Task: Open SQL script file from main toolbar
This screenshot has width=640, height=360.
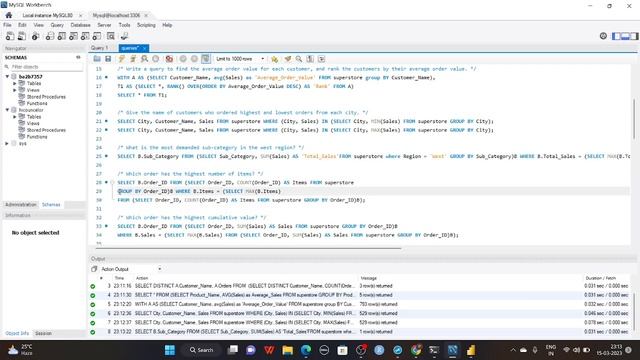Action: [x=22, y=36]
